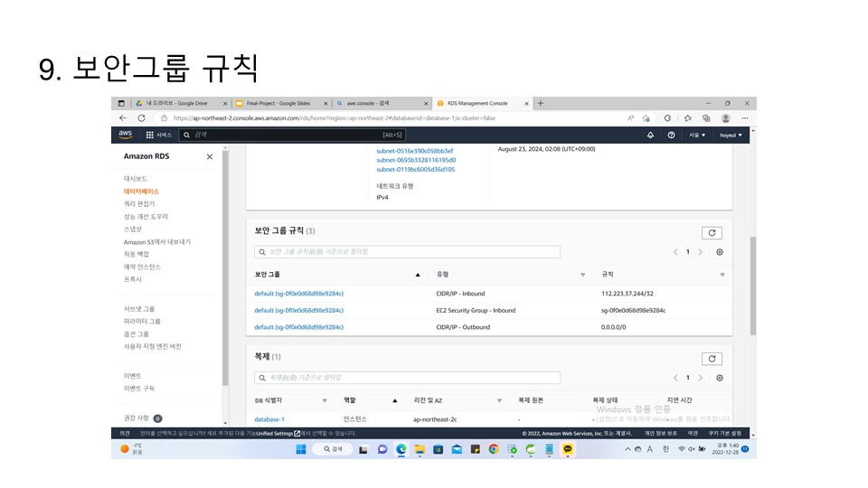The height and width of the screenshot is (488, 868).
Task: Open the 유형 column filter arrow
Action: point(583,275)
